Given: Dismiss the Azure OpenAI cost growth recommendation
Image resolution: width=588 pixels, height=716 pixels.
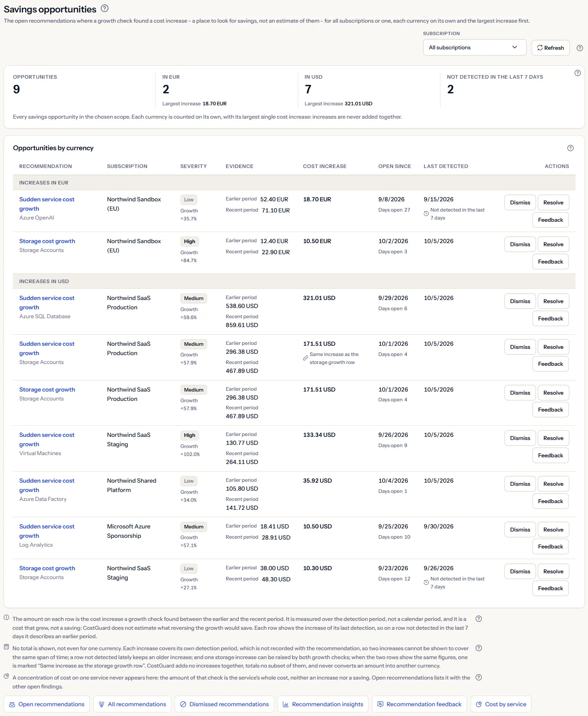Looking at the screenshot, I should 520,203.
